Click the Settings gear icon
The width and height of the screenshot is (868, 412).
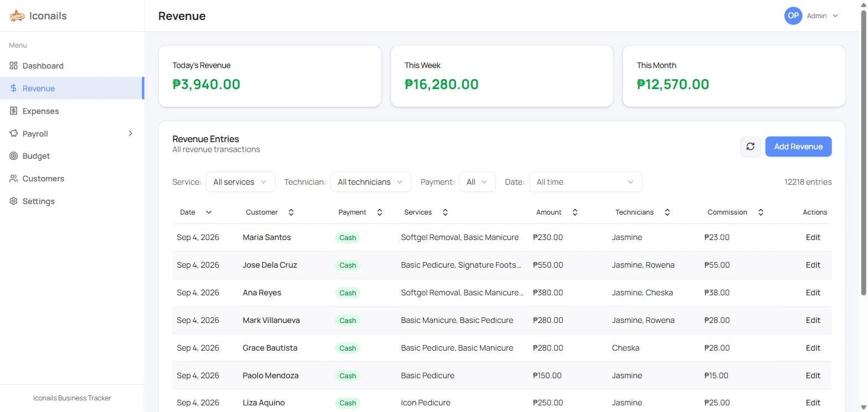[14, 201]
